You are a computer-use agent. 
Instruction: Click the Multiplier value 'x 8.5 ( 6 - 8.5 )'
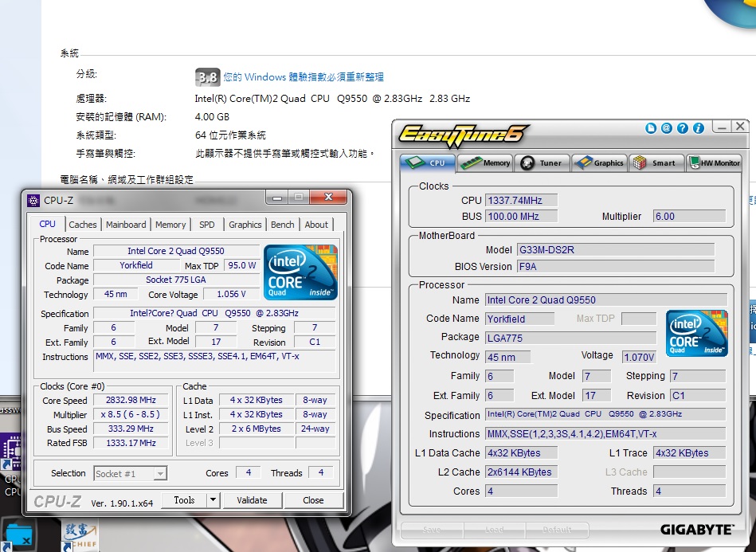click(131, 415)
